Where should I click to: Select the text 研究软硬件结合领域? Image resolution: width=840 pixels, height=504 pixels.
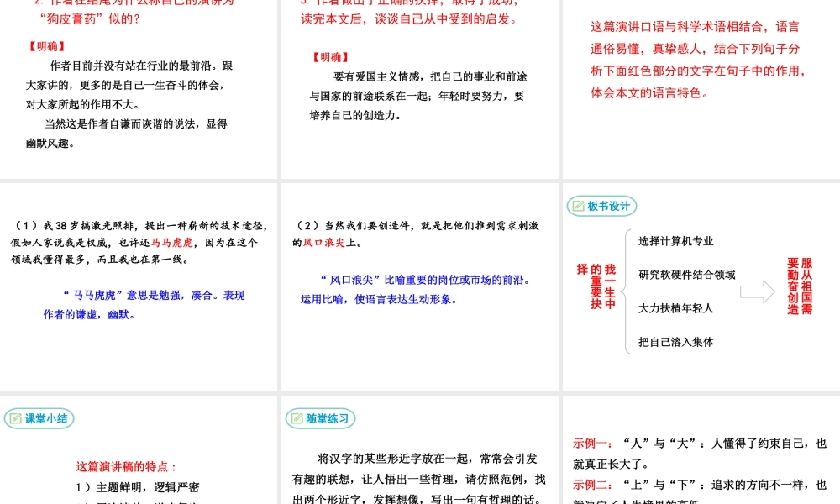pyautogui.click(x=687, y=275)
